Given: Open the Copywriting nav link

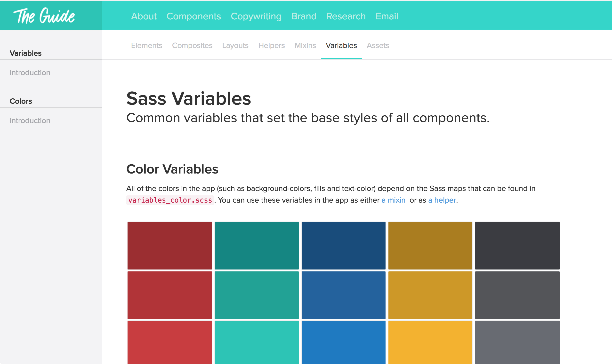Looking at the screenshot, I should (256, 16).
